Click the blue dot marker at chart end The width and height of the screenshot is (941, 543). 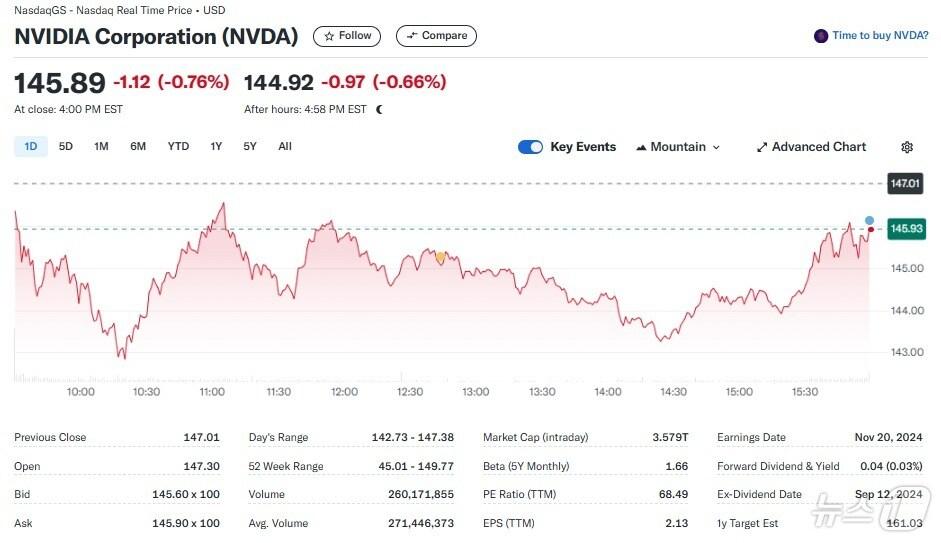[869, 220]
